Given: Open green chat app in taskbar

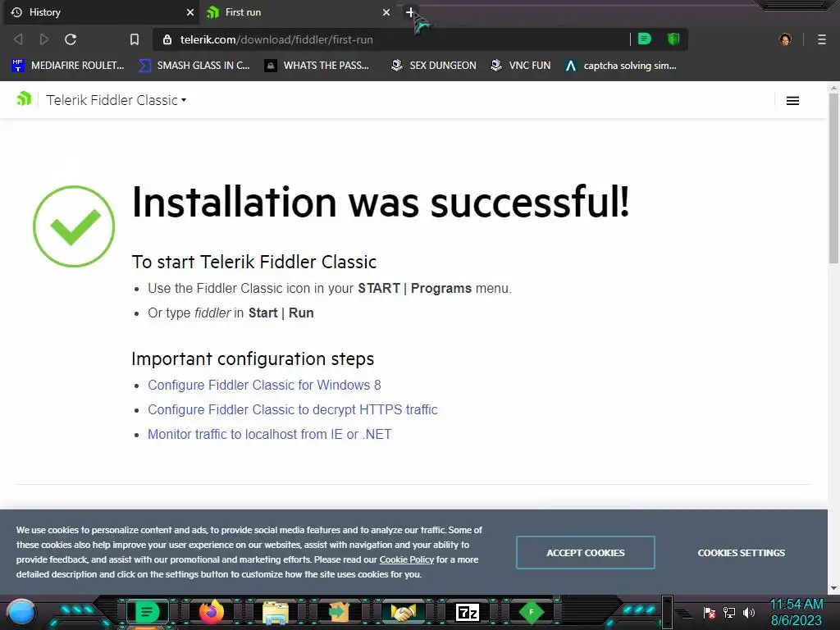Looking at the screenshot, I should tap(147, 612).
